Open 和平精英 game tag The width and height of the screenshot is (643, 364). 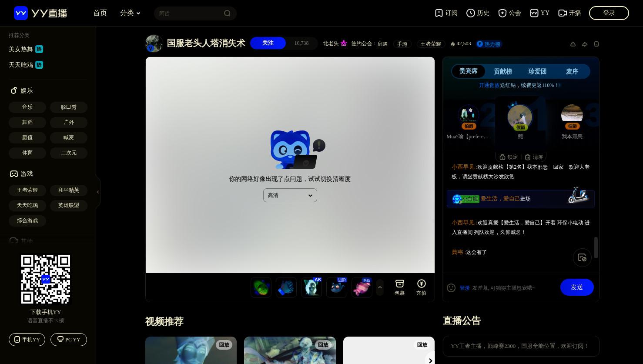click(x=69, y=190)
